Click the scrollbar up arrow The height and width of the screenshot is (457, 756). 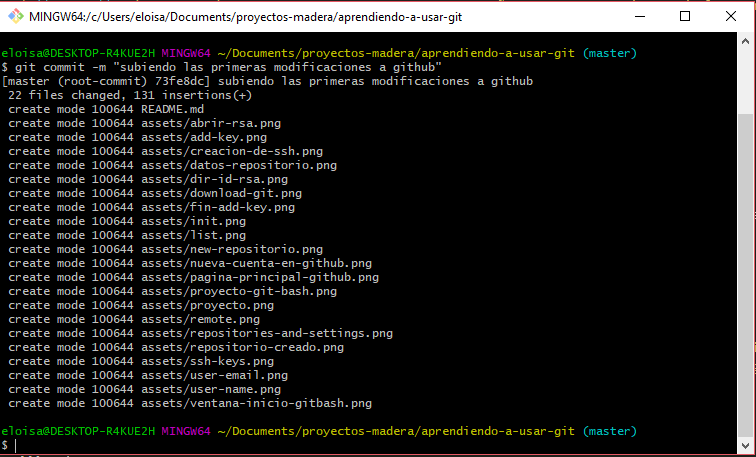(x=747, y=43)
